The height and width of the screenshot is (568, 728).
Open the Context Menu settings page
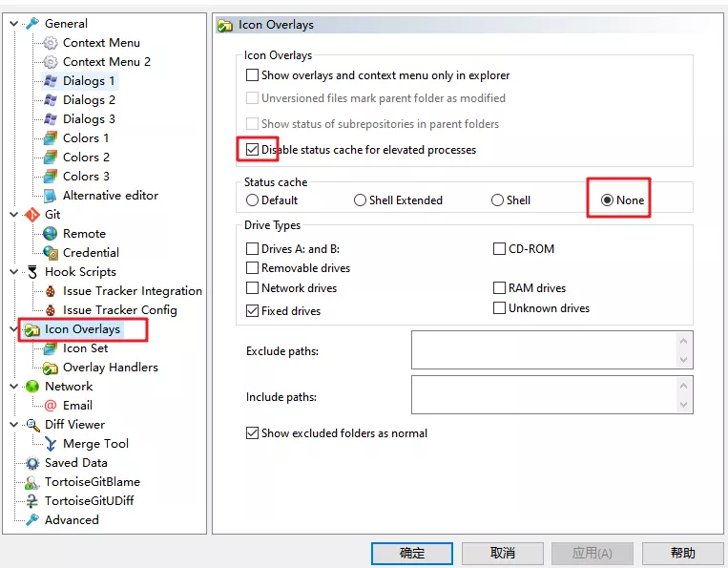101,43
